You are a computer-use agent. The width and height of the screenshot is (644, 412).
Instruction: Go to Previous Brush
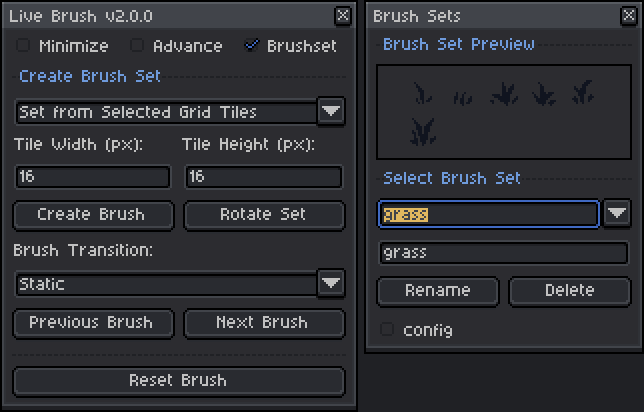coord(91,322)
